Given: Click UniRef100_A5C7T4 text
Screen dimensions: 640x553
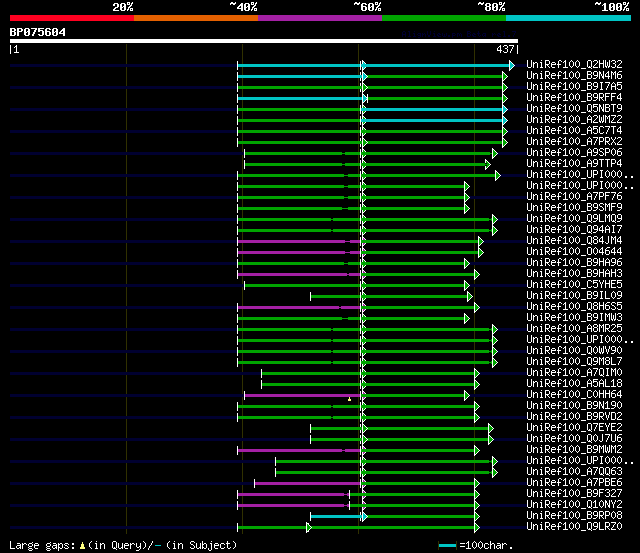Looking at the screenshot, I should pos(574,131).
